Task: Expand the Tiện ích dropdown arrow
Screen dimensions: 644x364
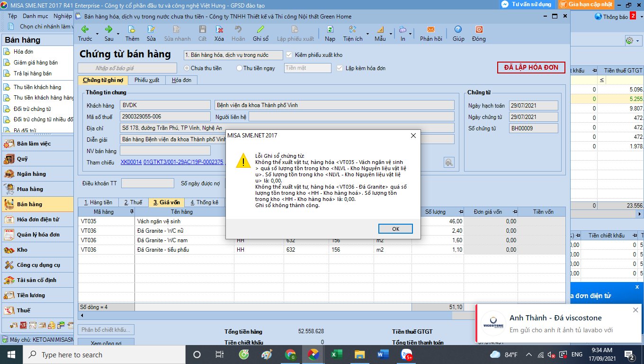Action: coord(367,34)
